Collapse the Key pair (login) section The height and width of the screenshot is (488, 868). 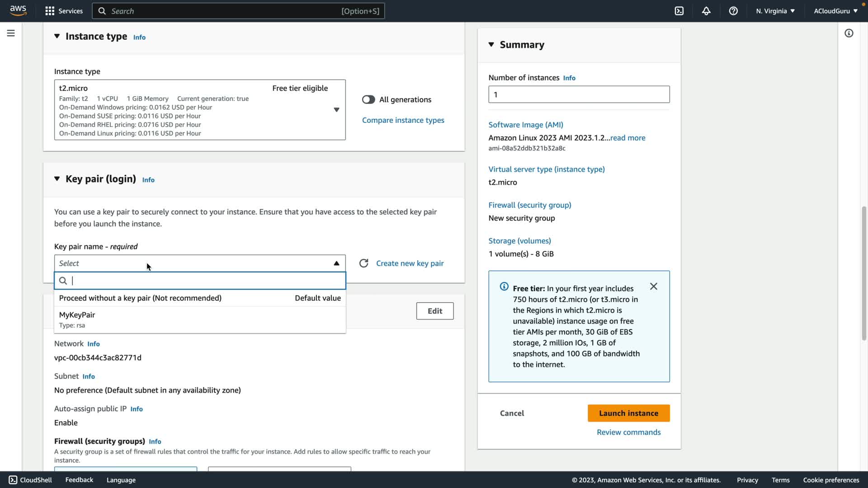click(57, 179)
